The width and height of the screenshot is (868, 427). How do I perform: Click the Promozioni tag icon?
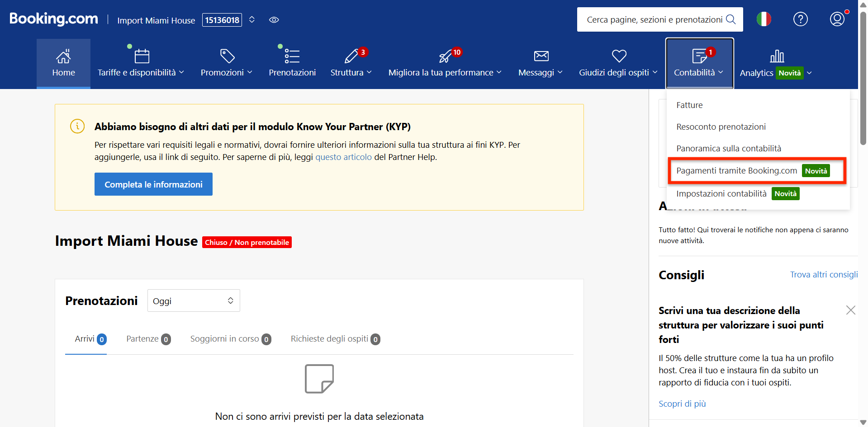(227, 56)
